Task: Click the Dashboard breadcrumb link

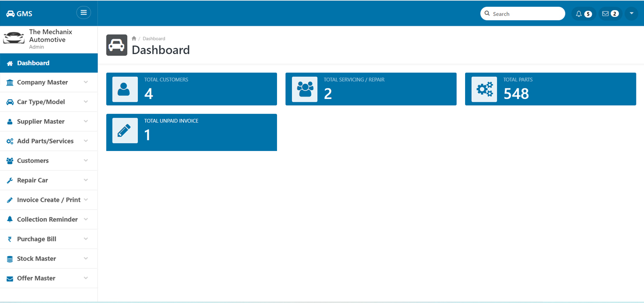Action: point(154,39)
